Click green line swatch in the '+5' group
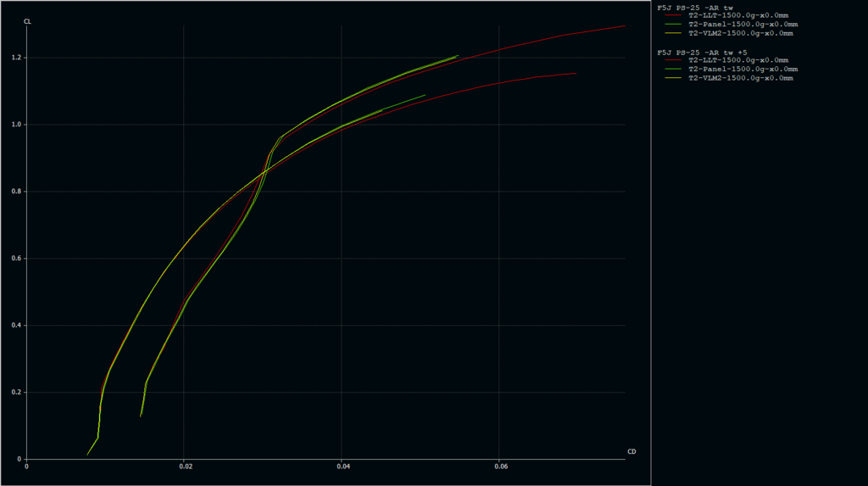 tap(674, 70)
